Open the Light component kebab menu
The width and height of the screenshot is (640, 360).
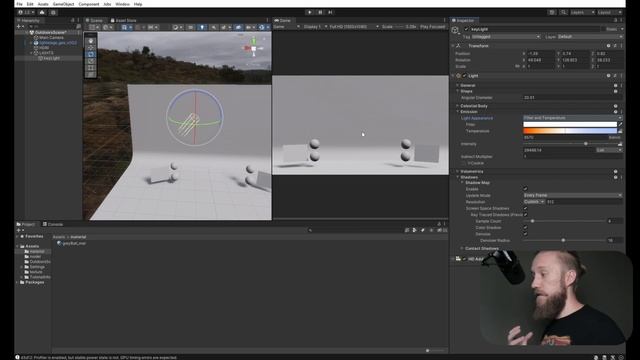tap(621, 76)
